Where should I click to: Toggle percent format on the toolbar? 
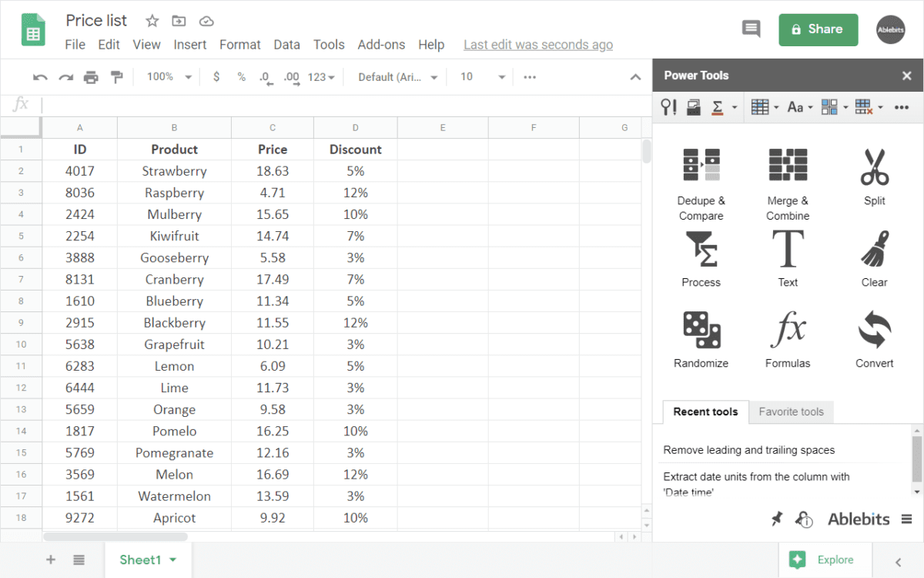click(241, 76)
